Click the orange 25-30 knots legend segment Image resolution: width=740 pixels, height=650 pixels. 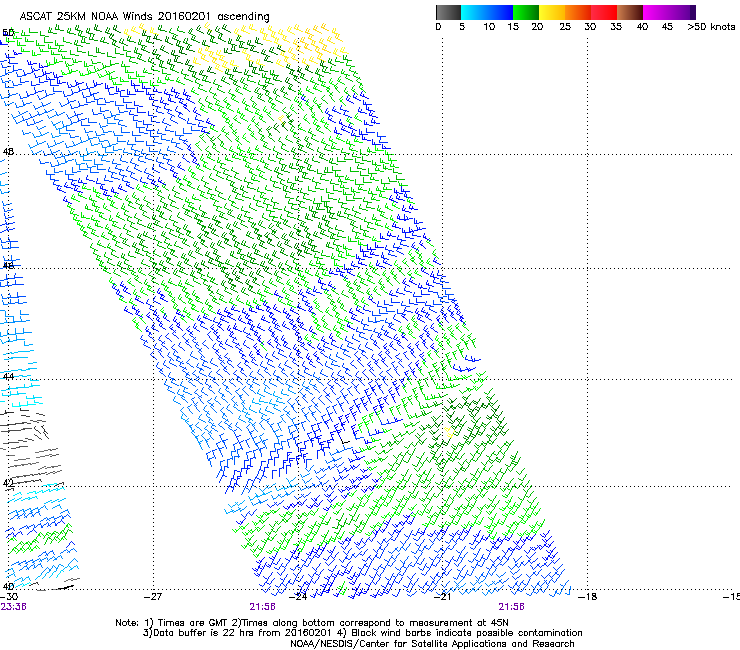pyautogui.click(x=578, y=12)
